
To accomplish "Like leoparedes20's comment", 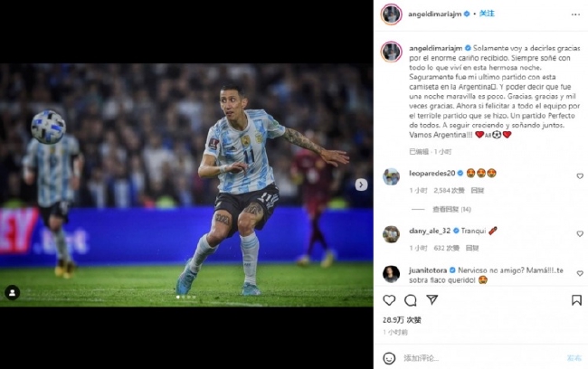I will [x=580, y=175].
